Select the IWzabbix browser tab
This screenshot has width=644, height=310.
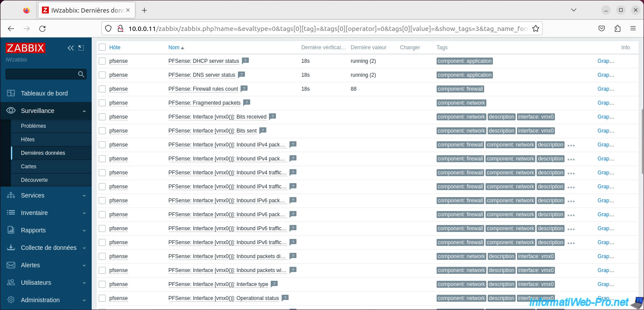tap(87, 10)
